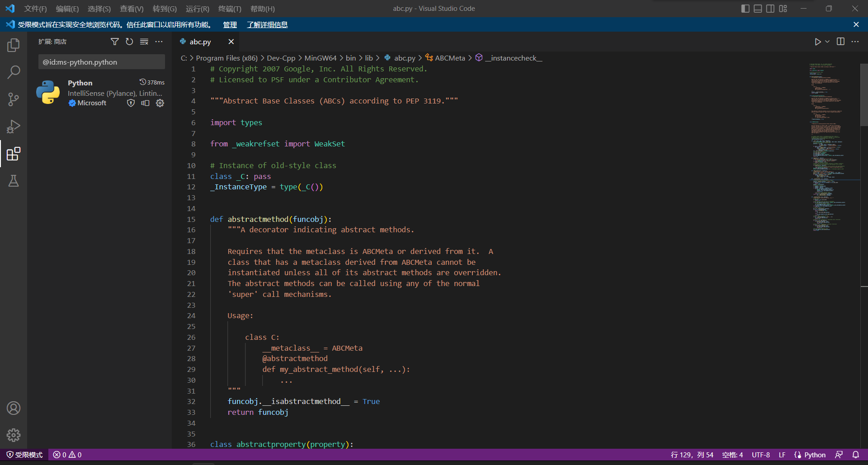Open the 查看(V) menu
This screenshot has height=465, width=868.
[132, 9]
